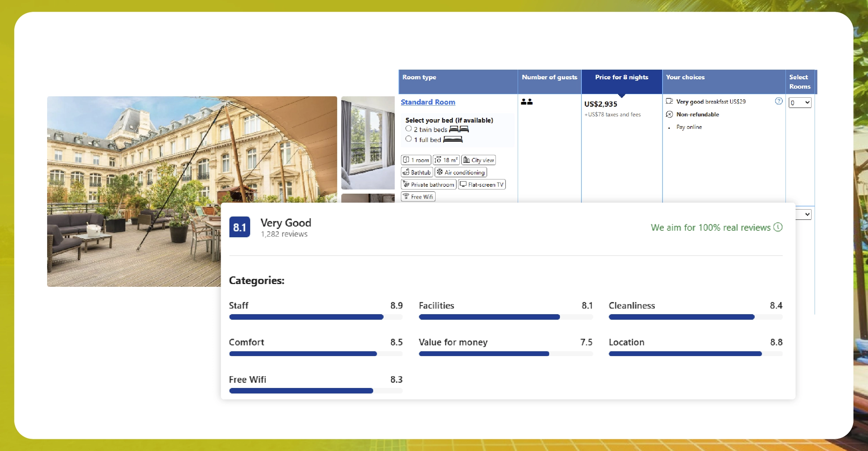Click the breakfast cup icon next to Very good
868x451 pixels.
point(669,101)
